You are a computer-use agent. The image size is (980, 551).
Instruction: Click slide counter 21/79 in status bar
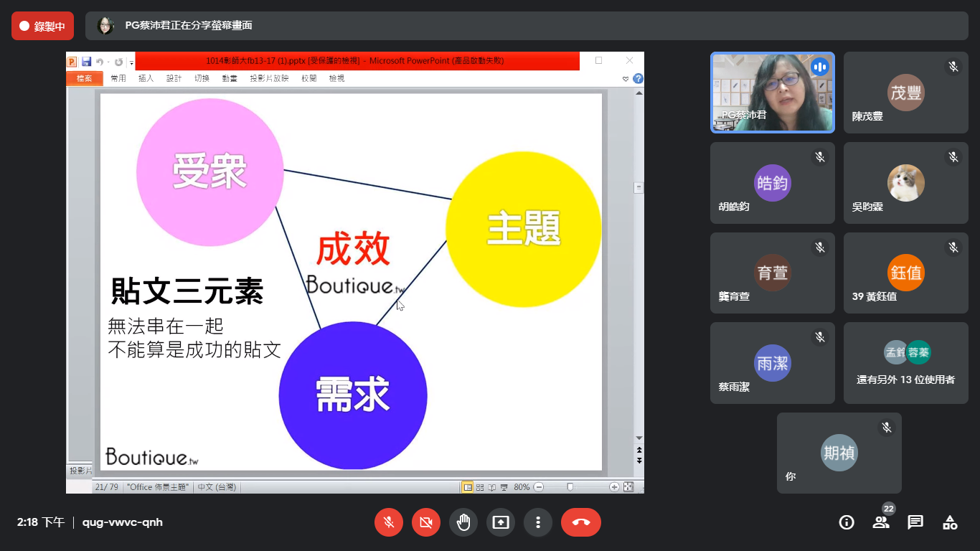point(107,487)
